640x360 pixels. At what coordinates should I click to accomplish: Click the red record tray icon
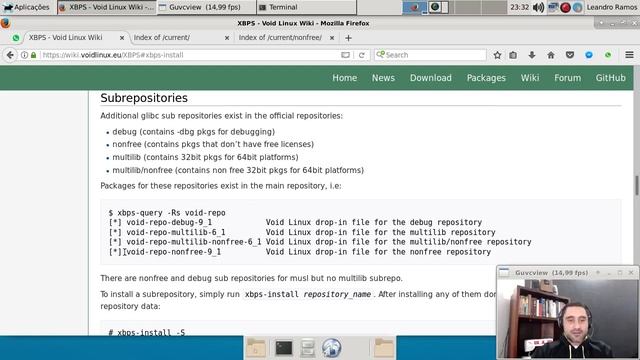(565, 7)
